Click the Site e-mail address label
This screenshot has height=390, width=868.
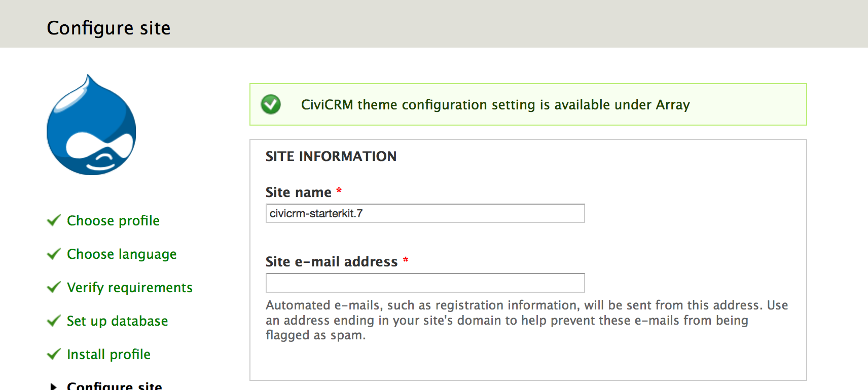coord(332,262)
